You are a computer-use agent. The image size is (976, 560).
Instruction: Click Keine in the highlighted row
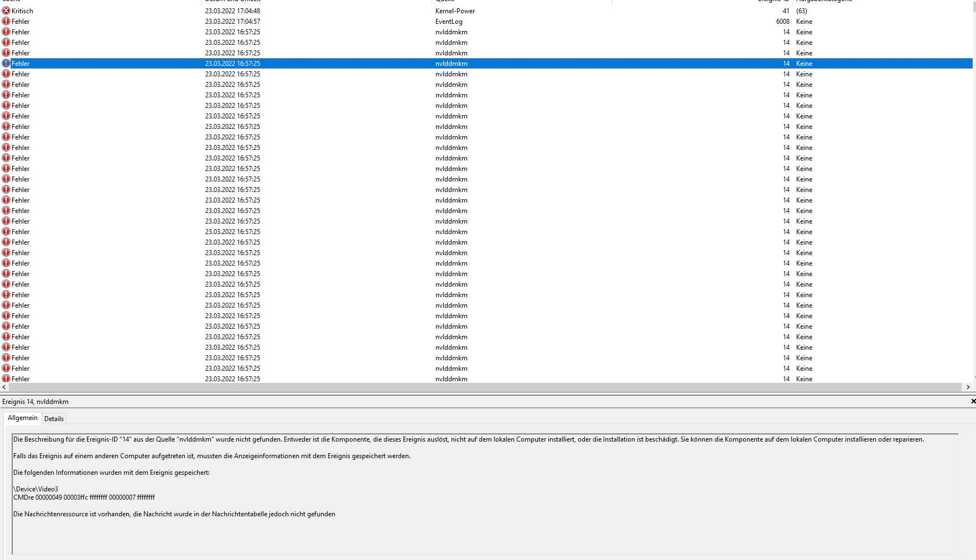coord(804,64)
